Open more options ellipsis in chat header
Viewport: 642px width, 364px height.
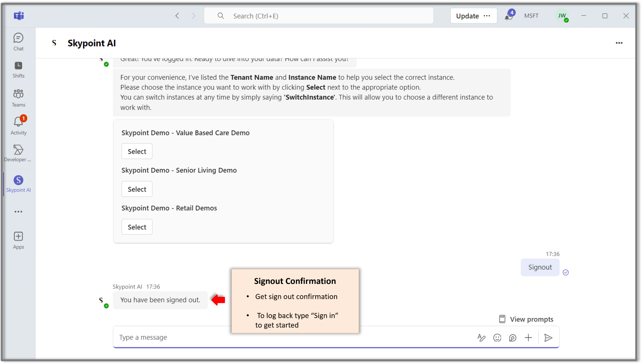point(619,43)
